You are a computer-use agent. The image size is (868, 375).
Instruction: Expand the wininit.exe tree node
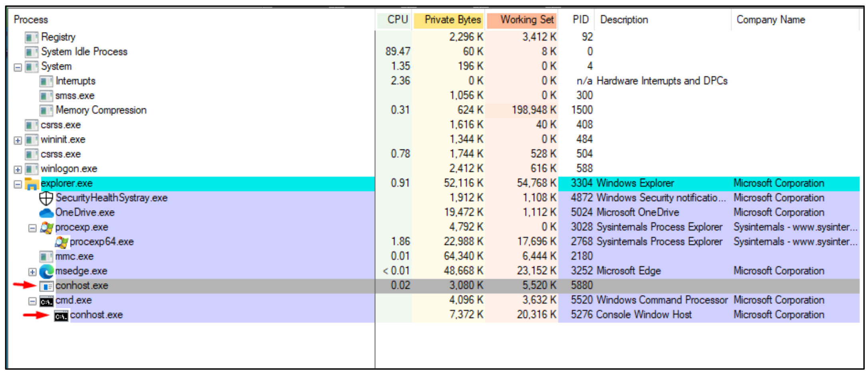click(x=18, y=140)
